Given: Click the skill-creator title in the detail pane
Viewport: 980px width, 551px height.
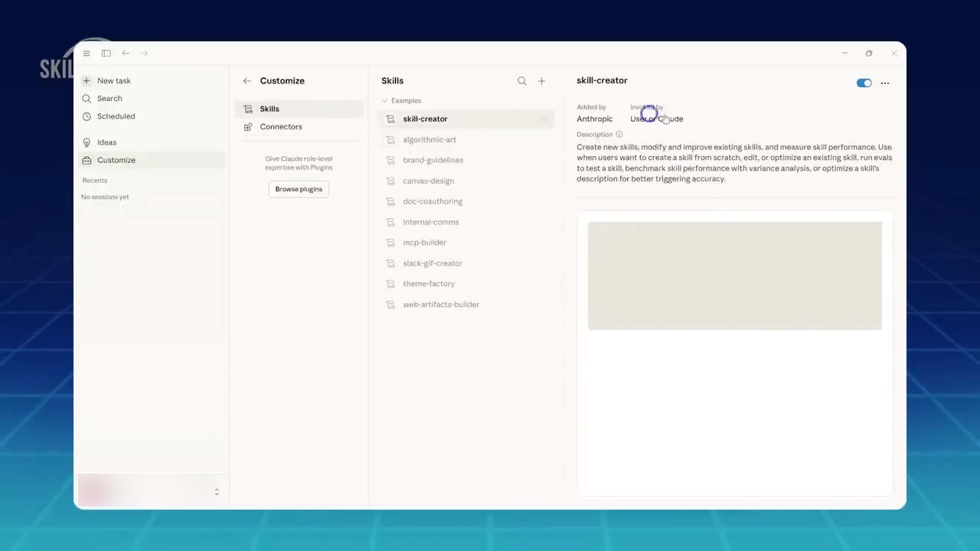Looking at the screenshot, I should pyautogui.click(x=602, y=80).
